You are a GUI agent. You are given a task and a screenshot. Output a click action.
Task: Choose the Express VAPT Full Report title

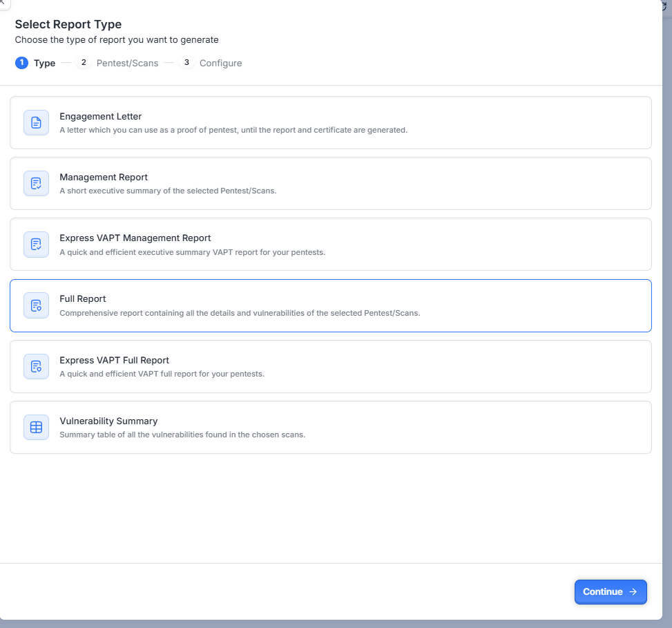(x=114, y=360)
